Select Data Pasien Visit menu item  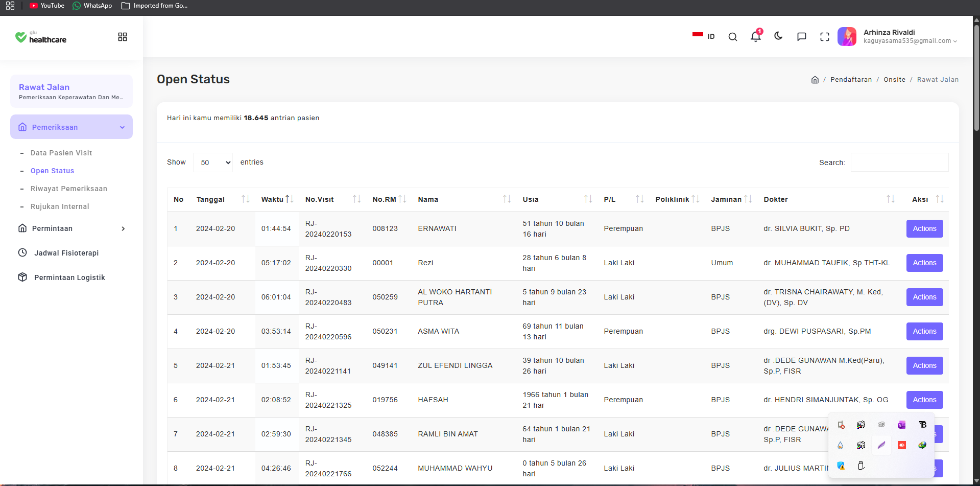(x=61, y=153)
